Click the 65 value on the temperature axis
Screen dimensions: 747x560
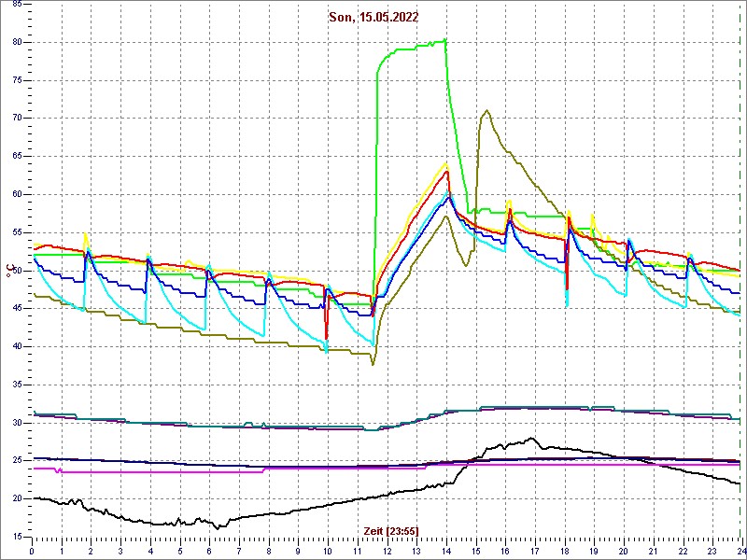(x=15, y=156)
